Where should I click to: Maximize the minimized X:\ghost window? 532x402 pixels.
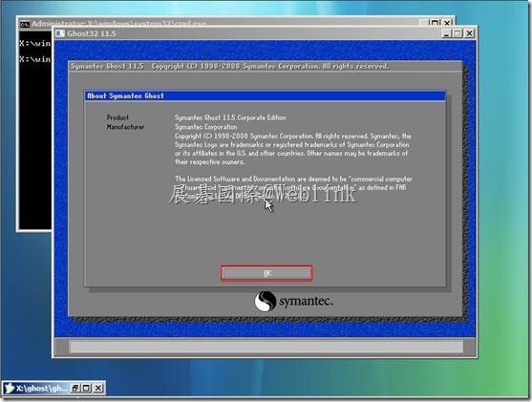click(x=86, y=388)
